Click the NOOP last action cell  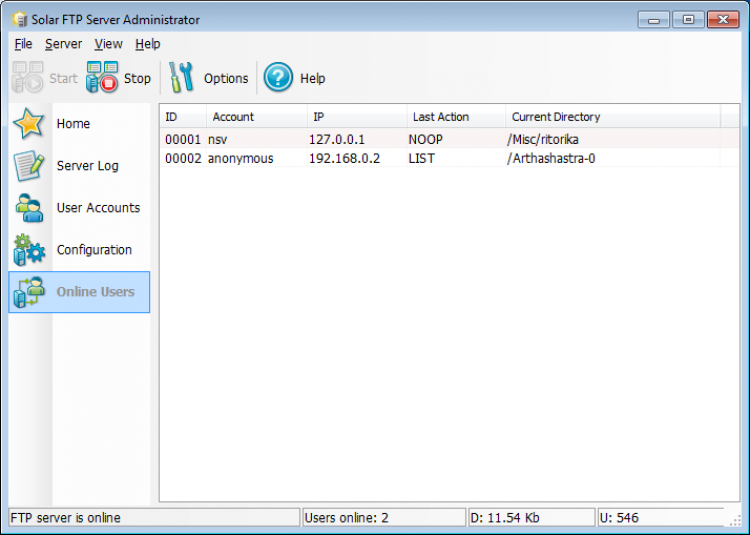click(x=425, y=140)
